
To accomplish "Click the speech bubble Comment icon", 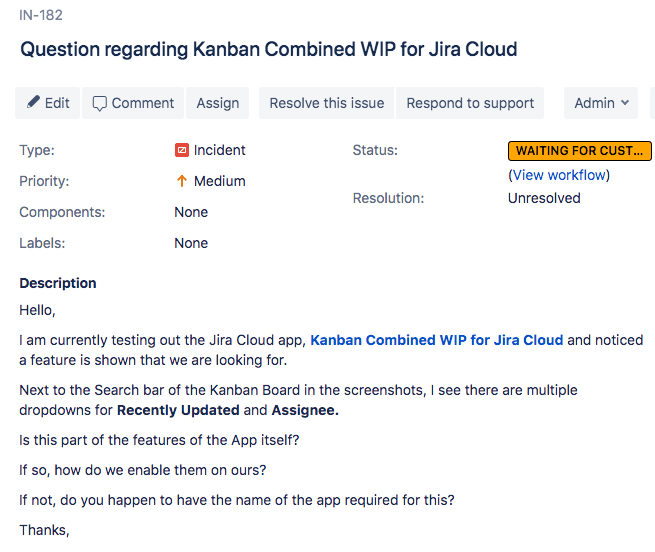I will click(100, 103).
